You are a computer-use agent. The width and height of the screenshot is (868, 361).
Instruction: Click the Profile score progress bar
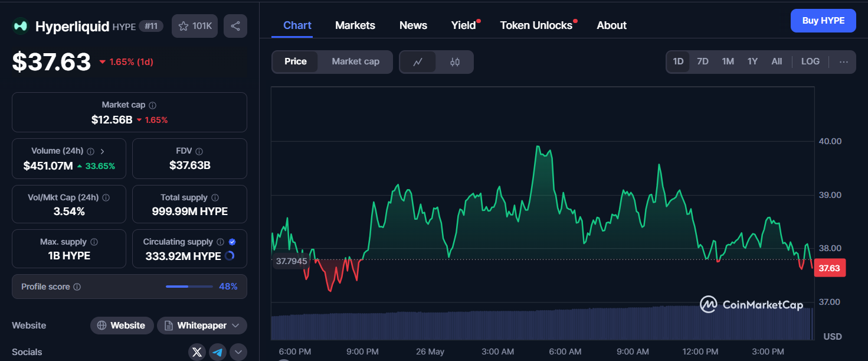189,287
